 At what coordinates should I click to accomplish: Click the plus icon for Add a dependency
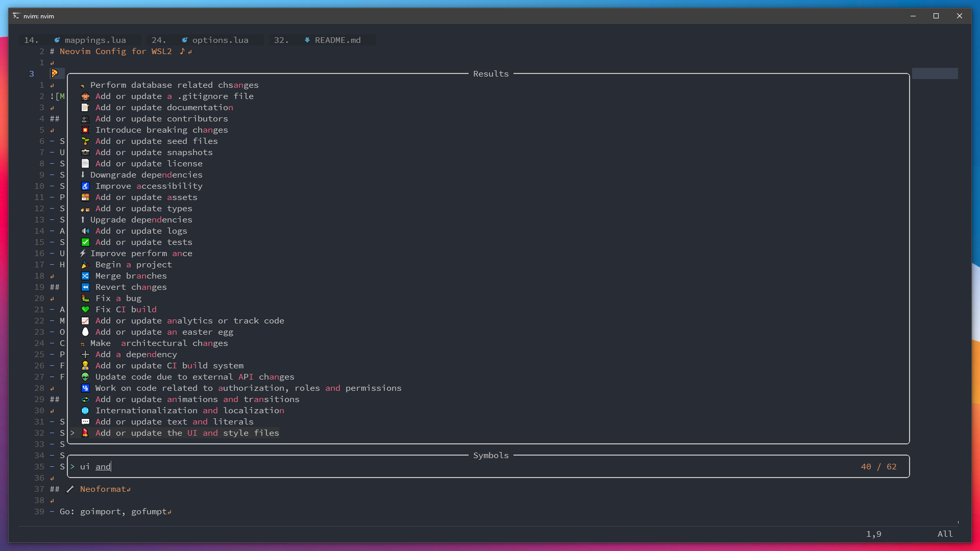point(85,355)
